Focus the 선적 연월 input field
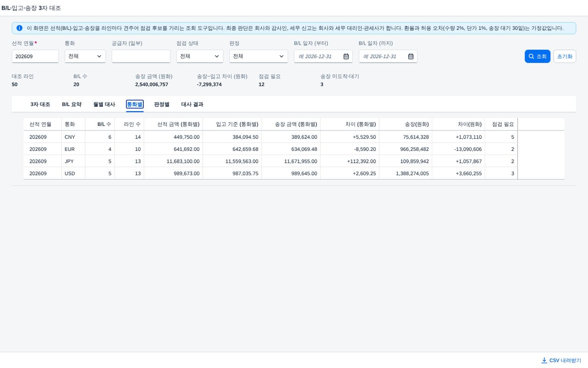This screenshot has width=588, height=368. coord(35,56)
